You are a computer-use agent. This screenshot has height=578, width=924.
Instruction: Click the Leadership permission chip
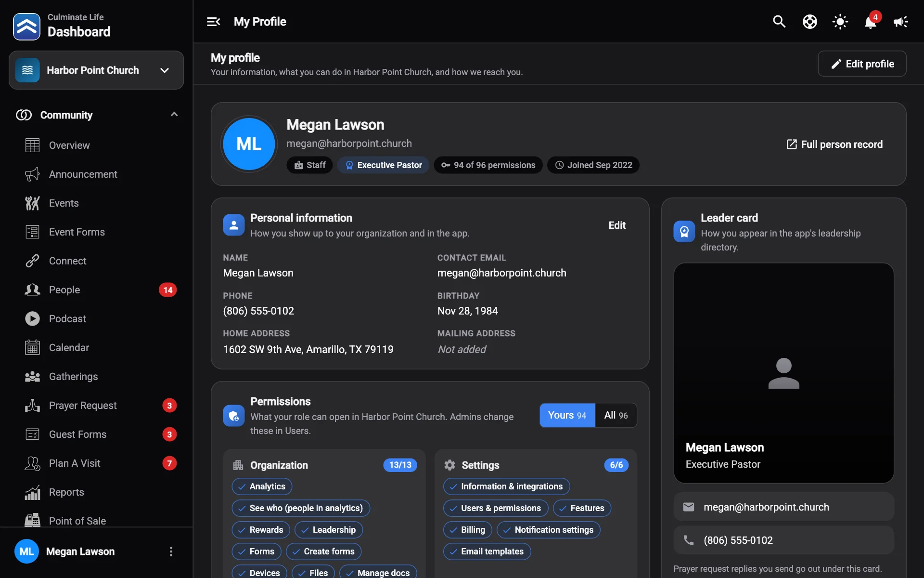click(x=329, y=530)
